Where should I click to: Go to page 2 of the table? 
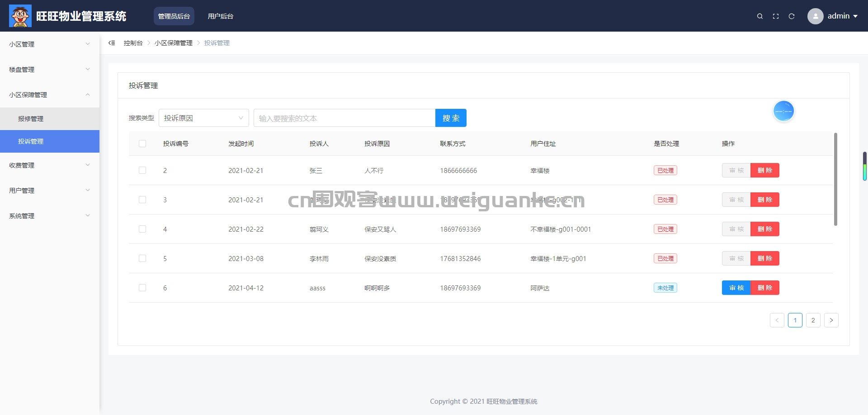tap(813, 320)
